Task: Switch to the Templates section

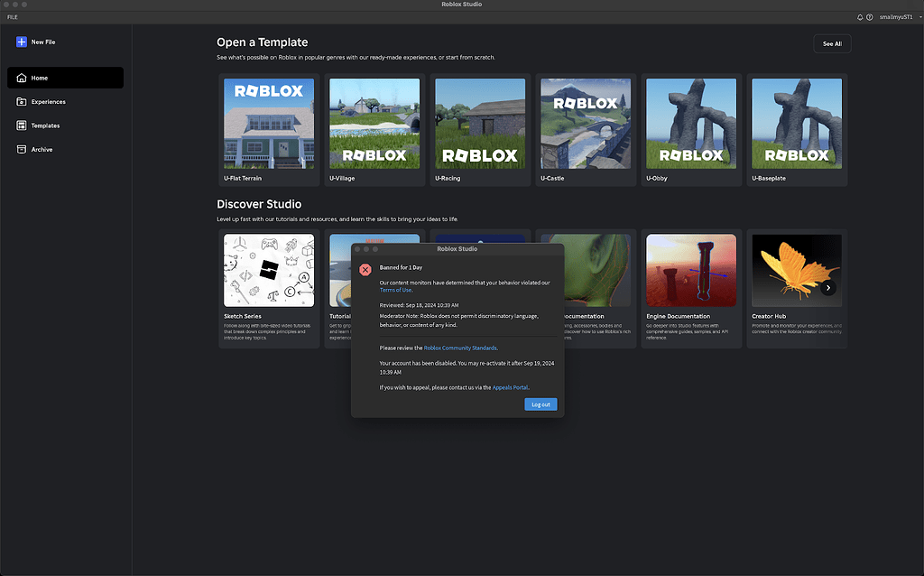Action: pyautogui.click(x=45, y=125)
